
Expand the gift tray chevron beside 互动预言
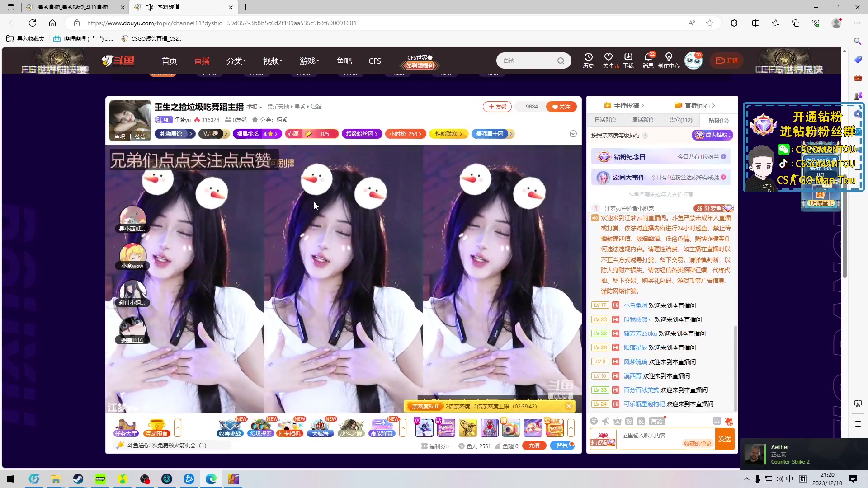[178, 427]
